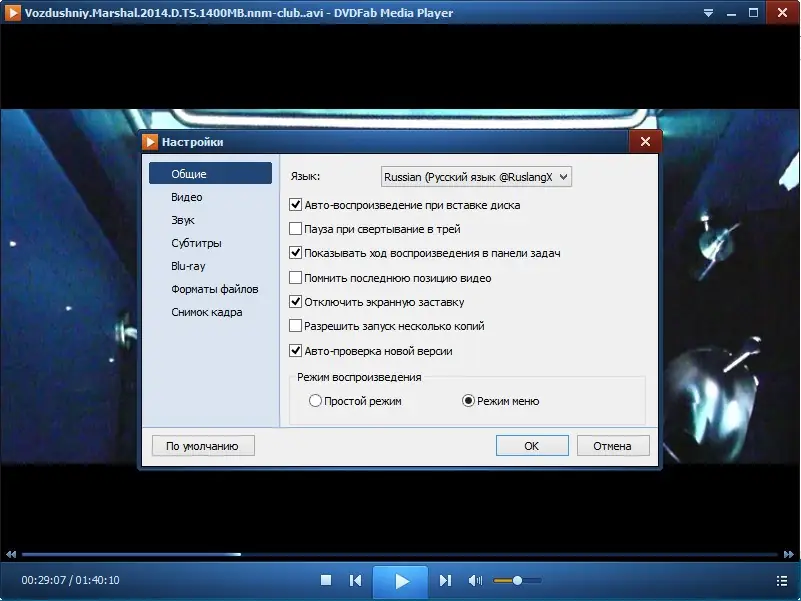The height and width of the screenshot is (601, 801).
Task: Click the DVDFab Media Player logo icon
Action: [12, 13]
